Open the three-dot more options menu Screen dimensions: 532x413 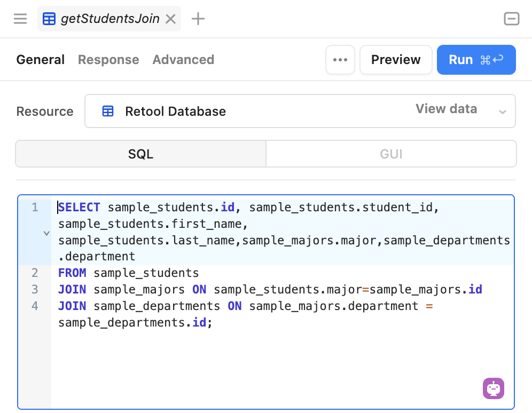(x=340, y=60)
